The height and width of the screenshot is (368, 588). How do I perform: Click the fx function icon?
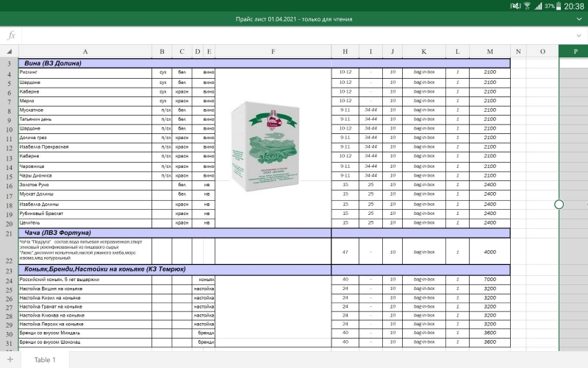coord(11,35)
